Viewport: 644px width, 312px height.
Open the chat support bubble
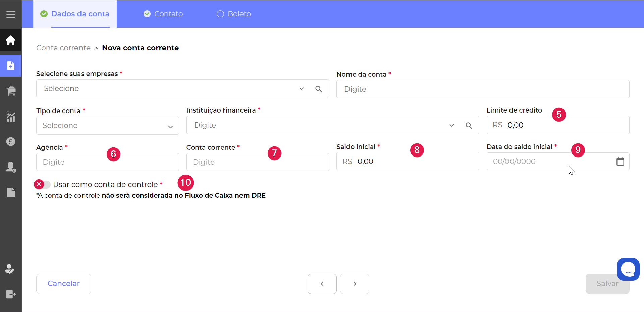click(x=628, y=269)
